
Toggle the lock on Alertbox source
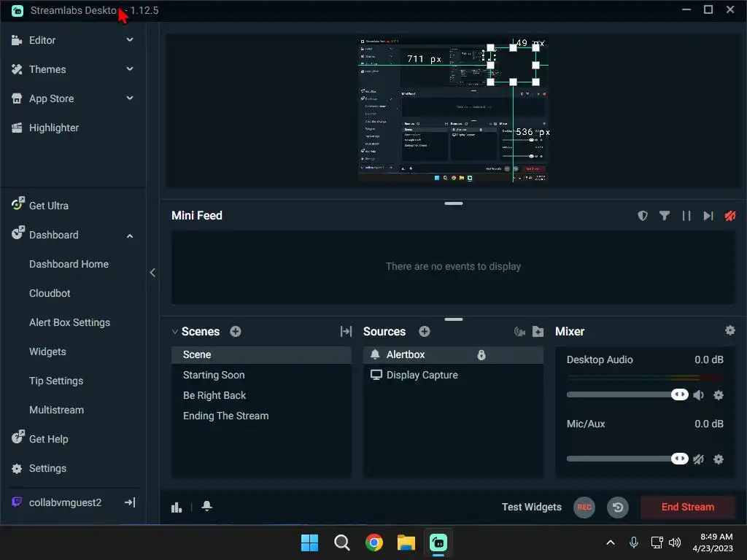pyautogui.click(x=481, y=355)
